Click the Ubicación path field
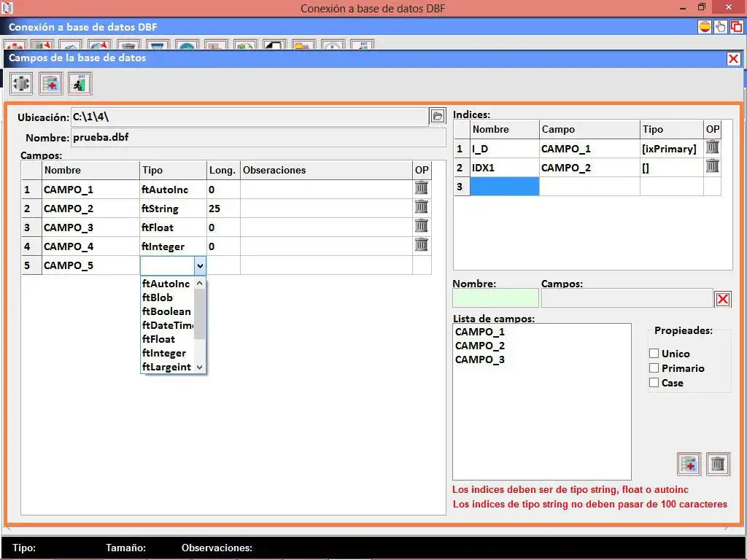Viewport: 747px width, 560px height. point(249,117)
